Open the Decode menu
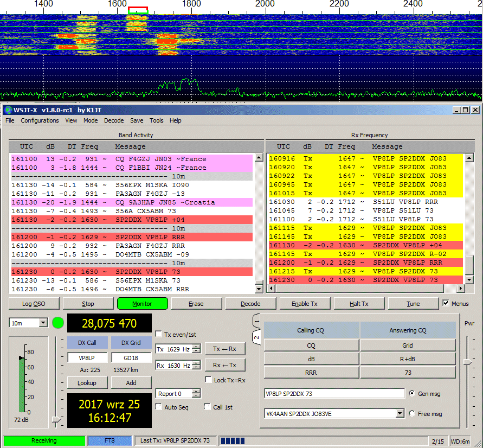The image size is (483, 448). tap(114, 120)
